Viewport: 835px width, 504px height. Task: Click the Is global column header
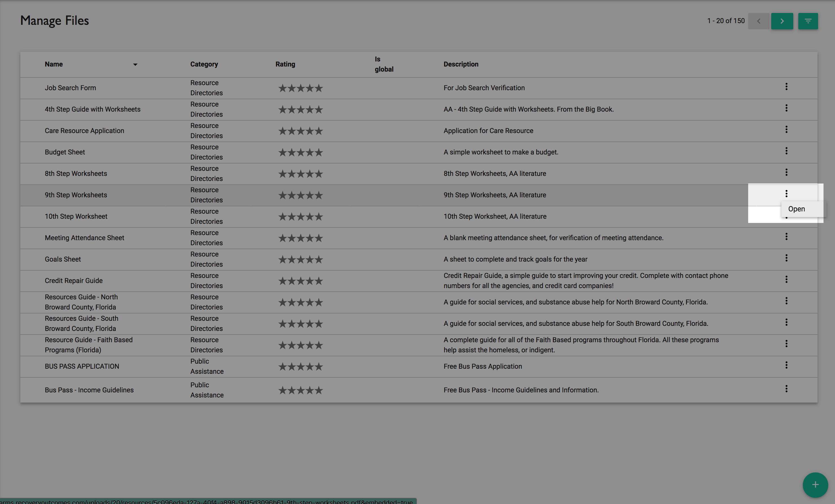click(x=384, y=64)
